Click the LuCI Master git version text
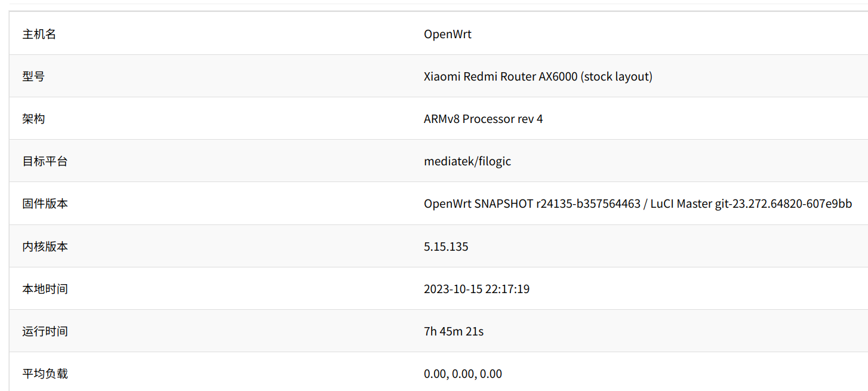 (x=752, y=204)
